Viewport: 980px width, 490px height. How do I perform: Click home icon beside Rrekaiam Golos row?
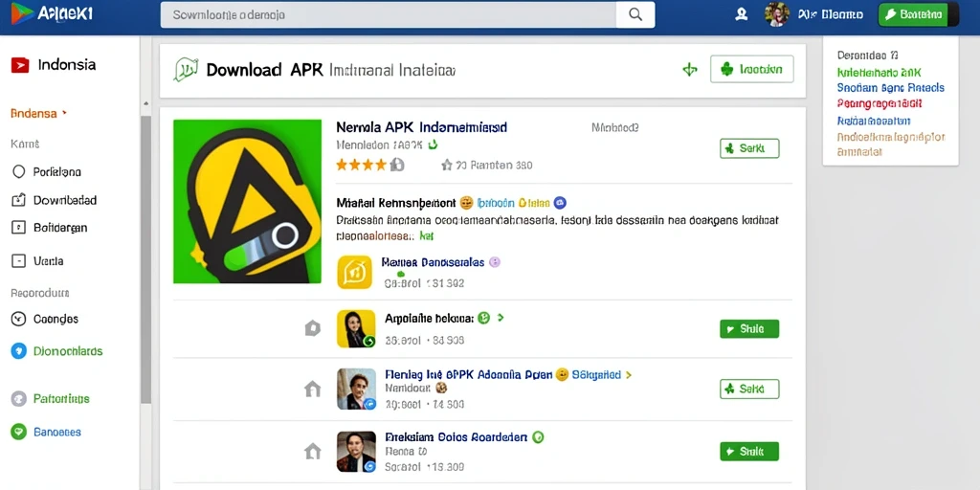click(312, 451)
